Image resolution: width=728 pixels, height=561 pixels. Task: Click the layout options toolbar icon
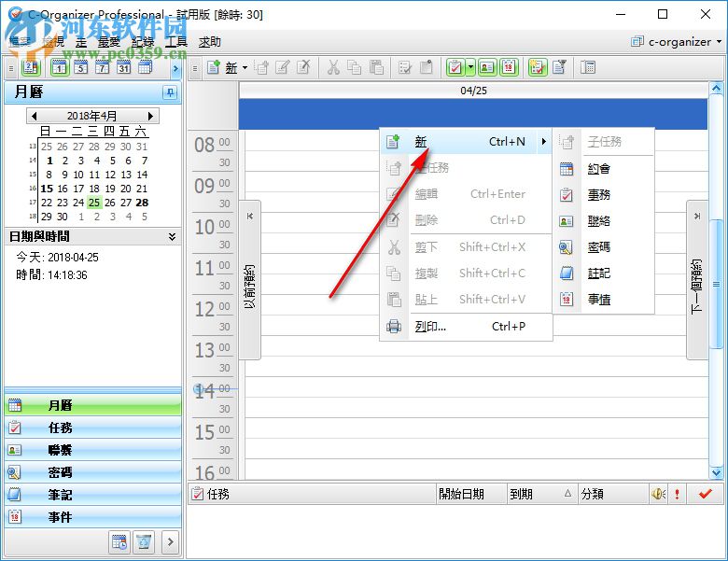pyautogui.click(x=588, y=68)
